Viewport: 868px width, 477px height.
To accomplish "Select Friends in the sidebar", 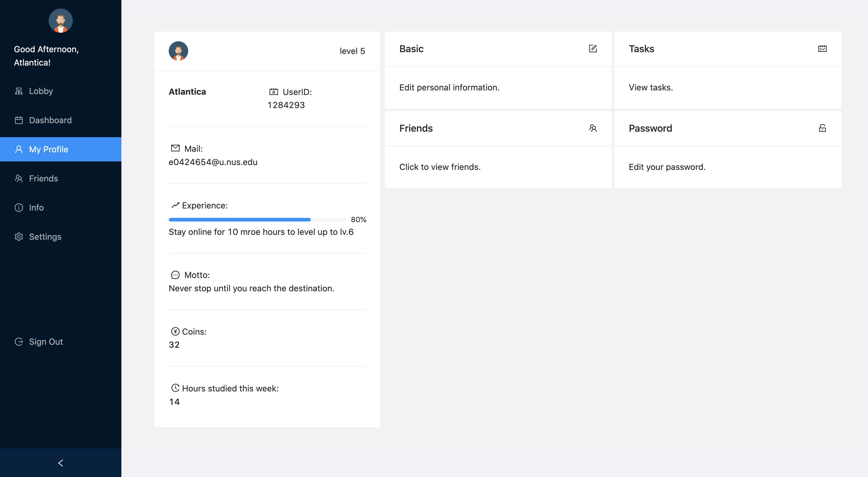I will [43, 178].
